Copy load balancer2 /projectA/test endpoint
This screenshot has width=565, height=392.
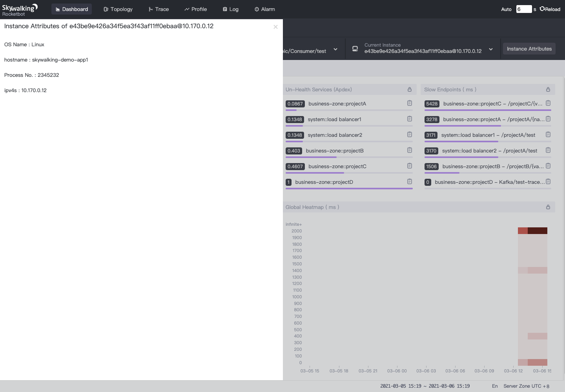point(548,150)
